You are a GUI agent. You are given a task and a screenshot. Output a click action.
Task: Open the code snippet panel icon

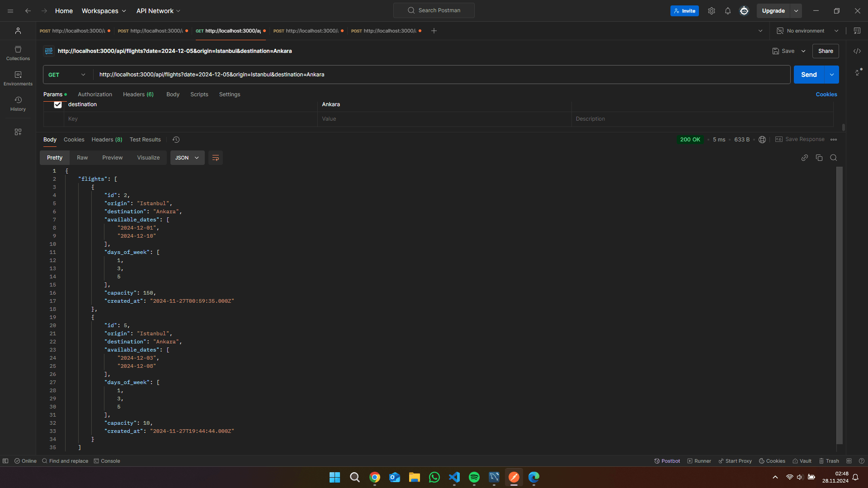tap(857, 51)
